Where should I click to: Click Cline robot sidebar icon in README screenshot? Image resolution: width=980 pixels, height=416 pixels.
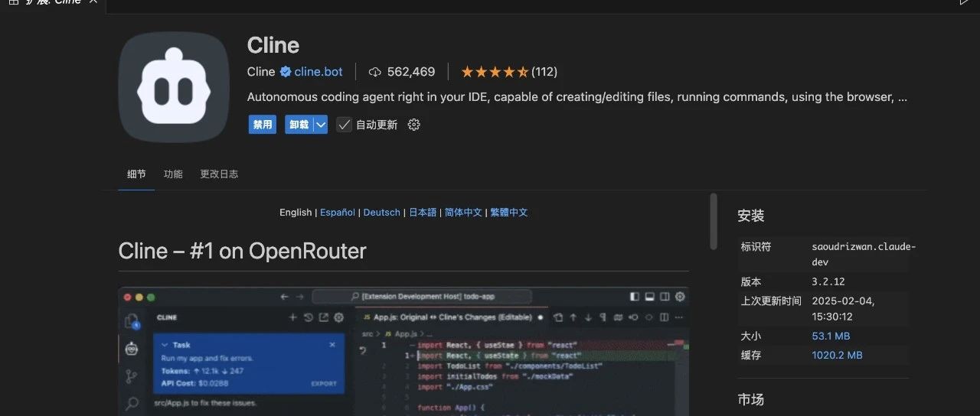coord(132,349)
